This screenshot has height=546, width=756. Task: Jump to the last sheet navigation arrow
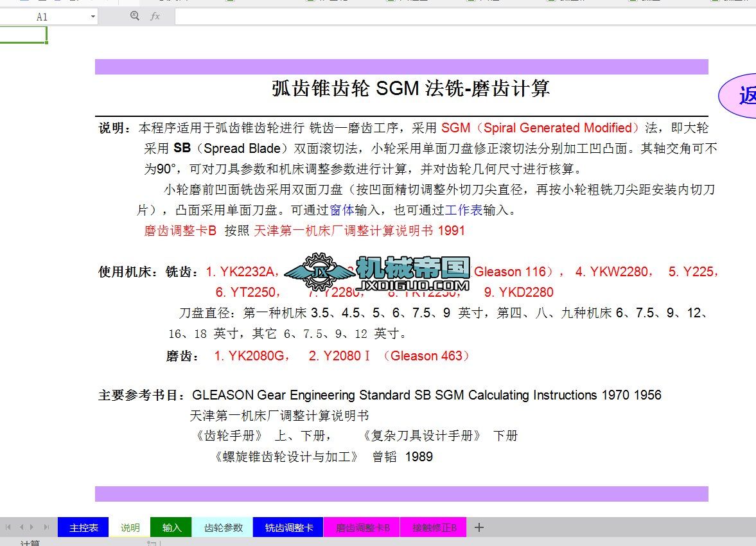click(x=46, y=527)
